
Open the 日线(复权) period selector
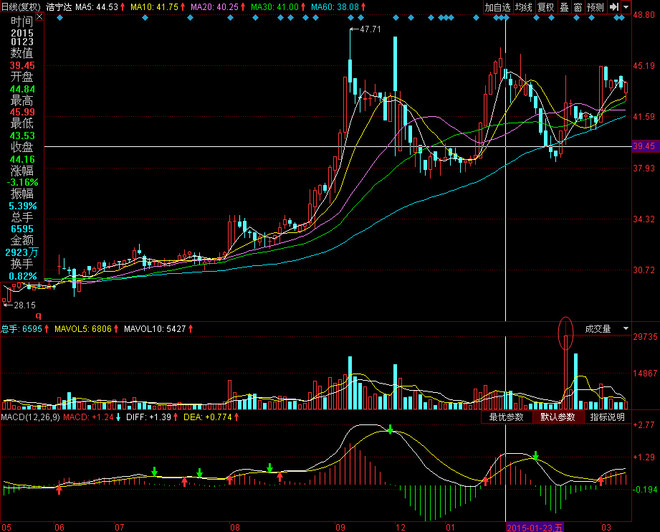click(21, 7)
